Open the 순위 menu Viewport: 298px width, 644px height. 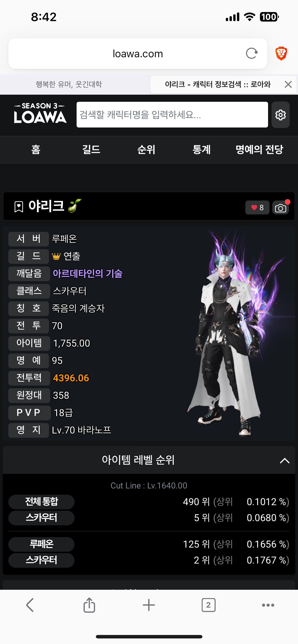[x=146, y=150]
